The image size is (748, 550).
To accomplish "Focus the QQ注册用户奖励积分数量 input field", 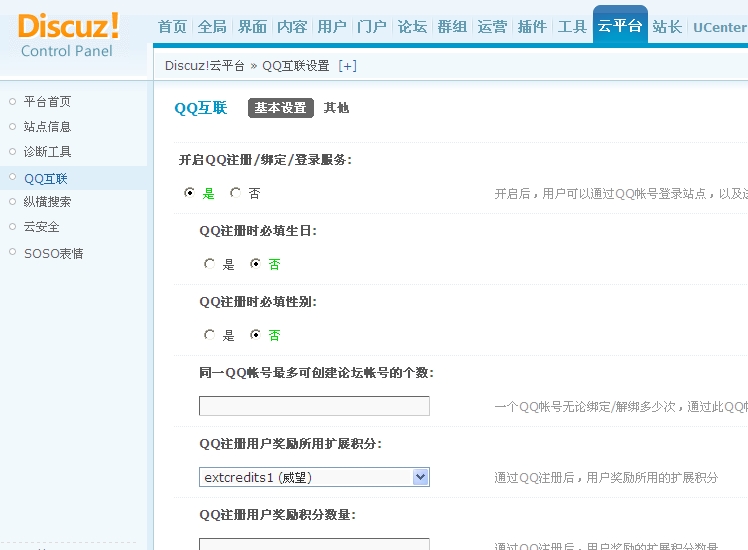I will click(x=314, y=544).
